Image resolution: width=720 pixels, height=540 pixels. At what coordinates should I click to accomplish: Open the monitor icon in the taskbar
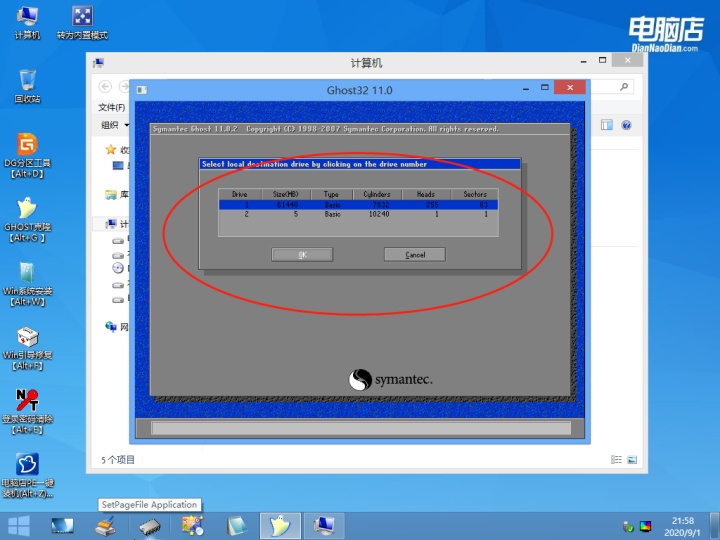(x=62, y=526)
